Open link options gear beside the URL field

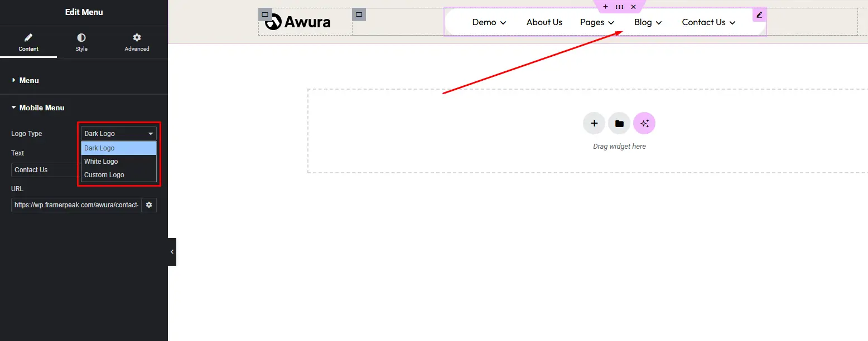click(149, 205)
